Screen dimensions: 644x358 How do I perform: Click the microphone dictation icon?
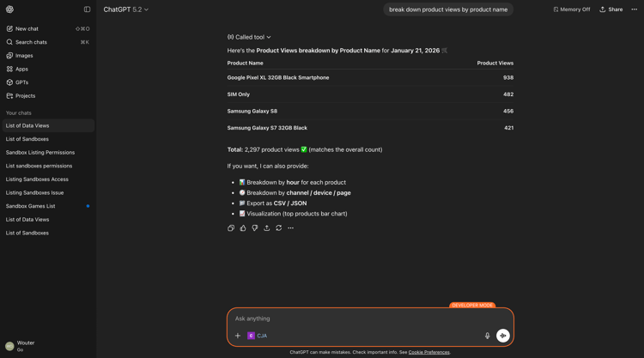point(487,336)
